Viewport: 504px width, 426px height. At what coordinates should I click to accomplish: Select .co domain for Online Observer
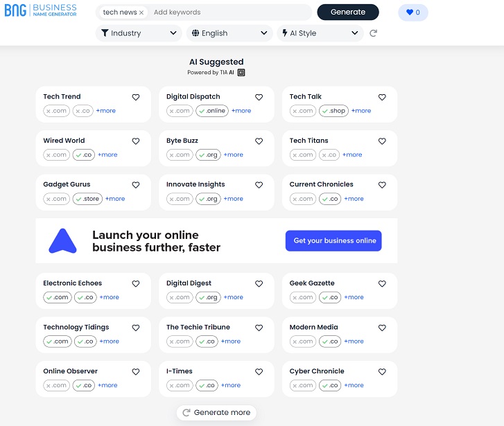84,385
